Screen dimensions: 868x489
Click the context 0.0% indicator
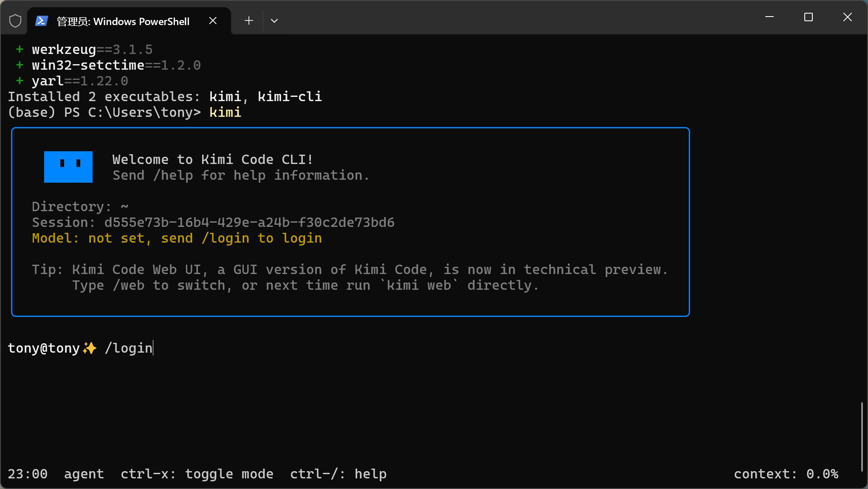[786, 474]
